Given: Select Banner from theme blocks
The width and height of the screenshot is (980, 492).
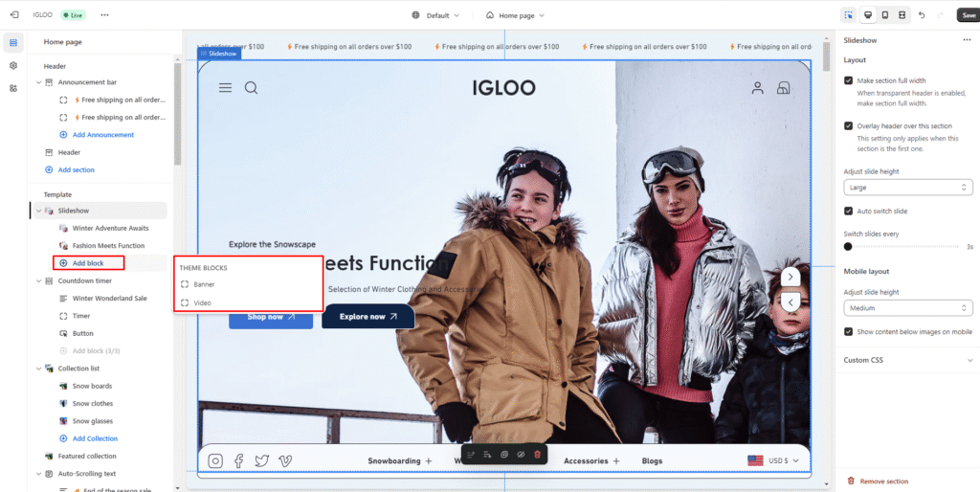Looking at the screenshot, I should tap(204, 284).
